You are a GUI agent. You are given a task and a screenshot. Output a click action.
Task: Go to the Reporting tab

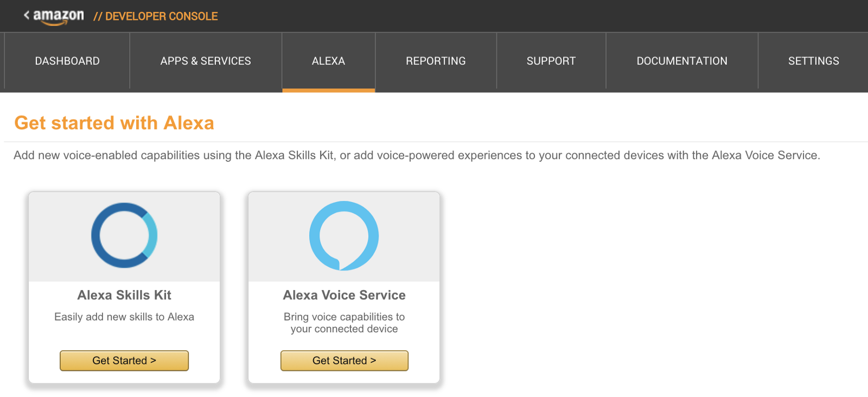point(436,61)
